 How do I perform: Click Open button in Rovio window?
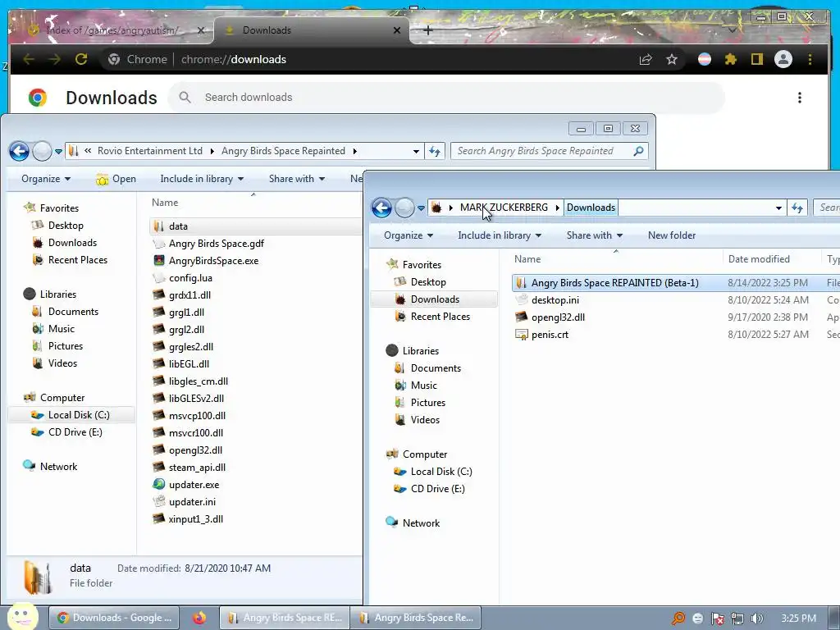coord(116,179)
